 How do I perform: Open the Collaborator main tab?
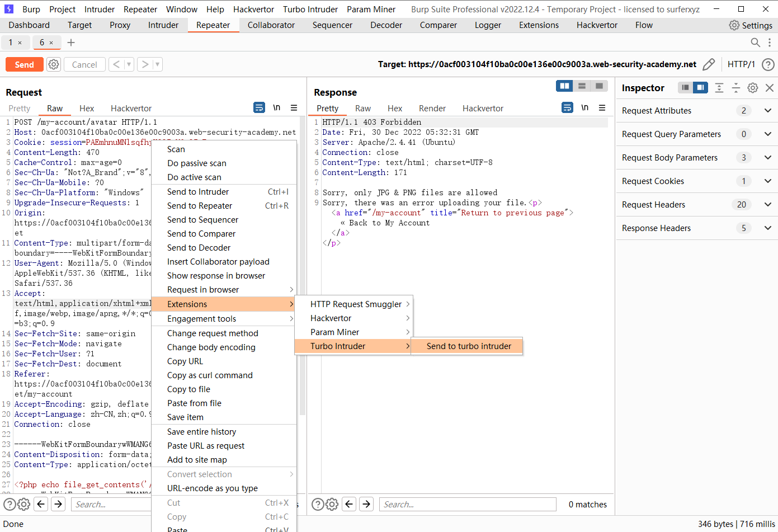(x=271, y=25)
